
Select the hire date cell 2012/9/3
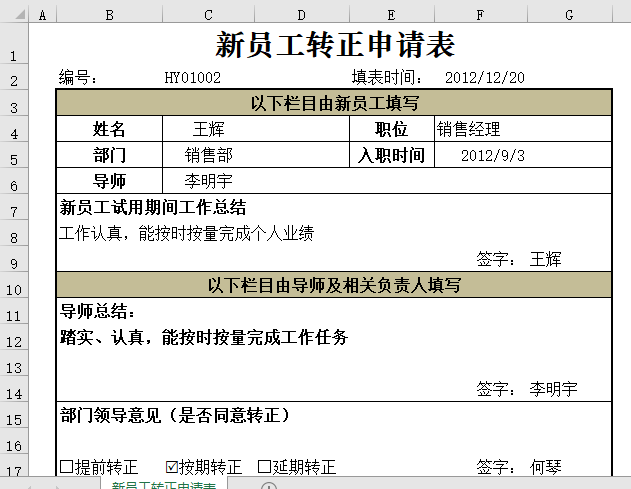pos(520,155)
